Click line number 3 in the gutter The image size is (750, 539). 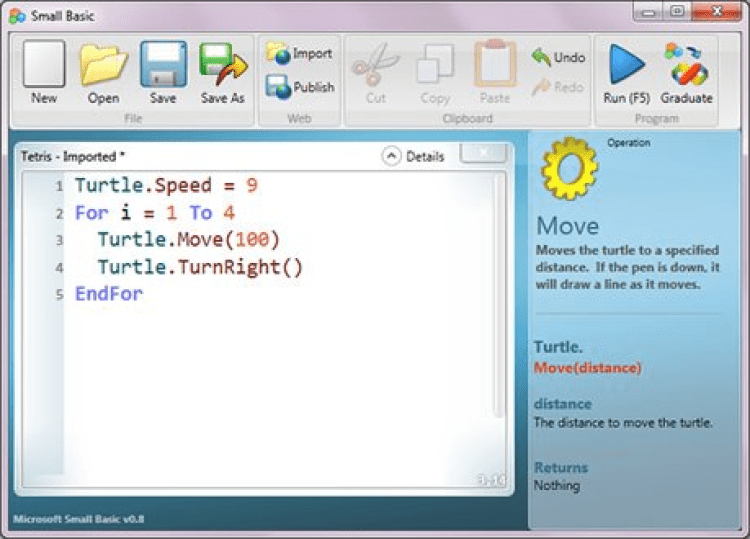point(59,240)
